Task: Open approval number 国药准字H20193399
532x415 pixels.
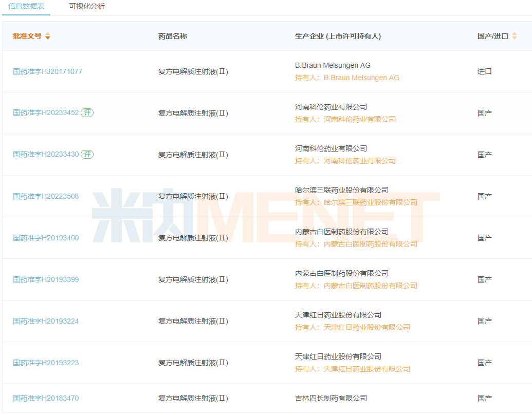Action: [46, 279]
